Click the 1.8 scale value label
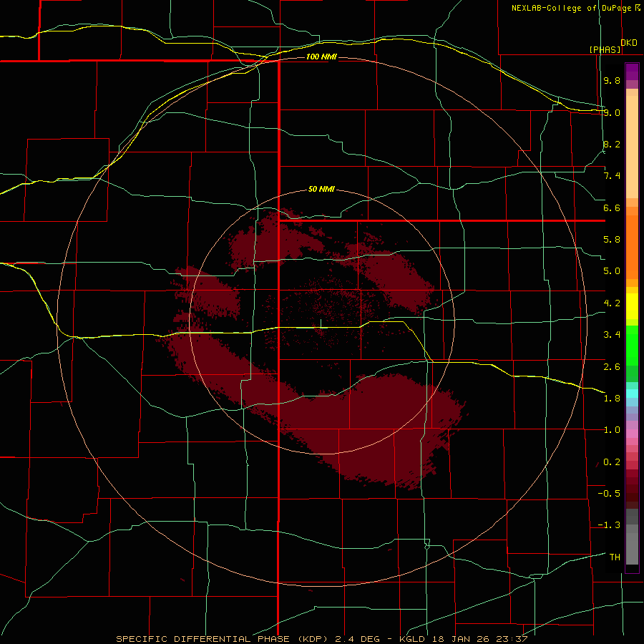The height and width of the screenshot is (644, 644). tap(612, 399)
